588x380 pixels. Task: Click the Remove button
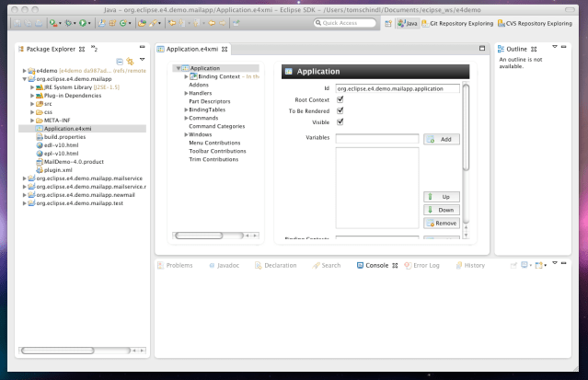tap(441, 223)
